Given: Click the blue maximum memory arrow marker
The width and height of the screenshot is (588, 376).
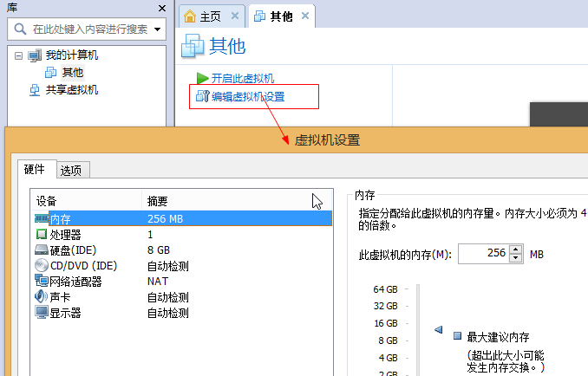Looking at the screenshot, I should 438,329.
